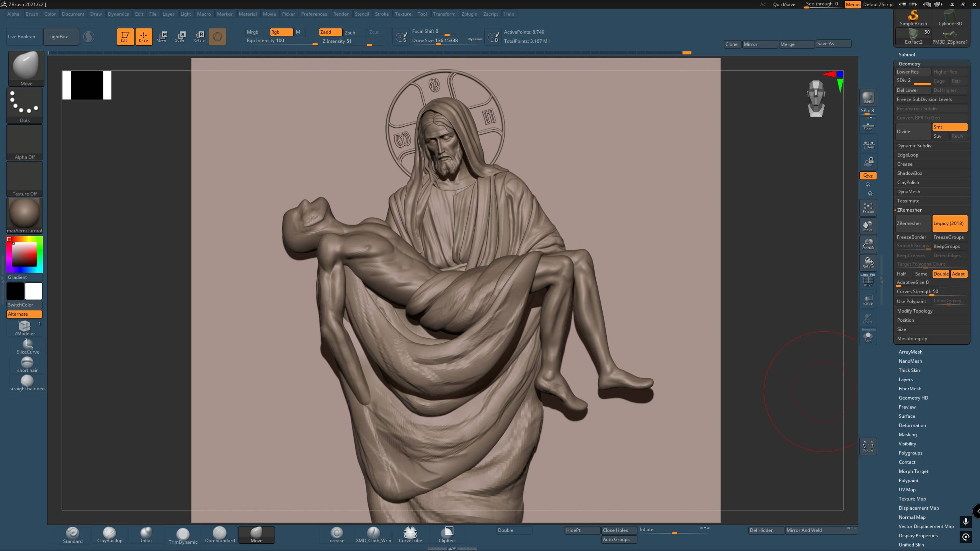Toggle Adapt in ZRemesher
This screenshot has height=551, width=980.
[x=959, y=274]
